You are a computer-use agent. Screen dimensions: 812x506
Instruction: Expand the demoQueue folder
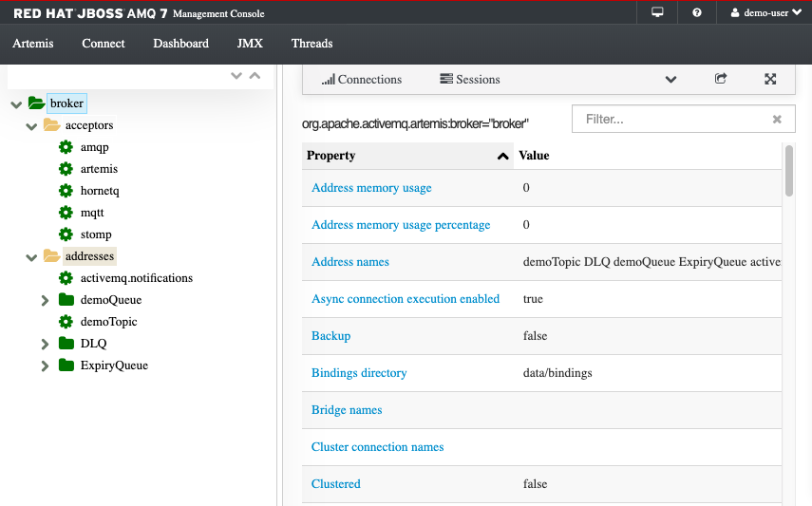(x=45, y=300)
